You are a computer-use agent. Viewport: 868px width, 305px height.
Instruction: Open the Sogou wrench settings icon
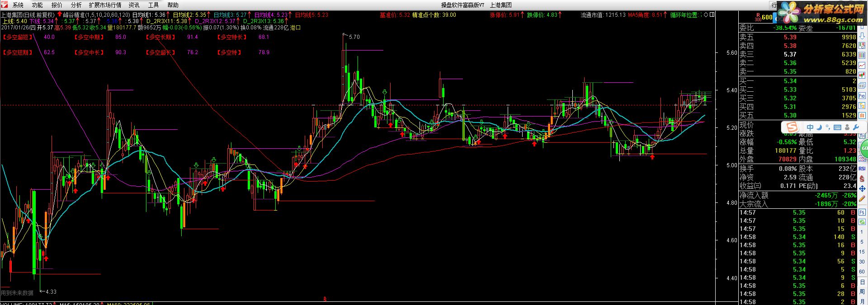click(x=856, y=127)
